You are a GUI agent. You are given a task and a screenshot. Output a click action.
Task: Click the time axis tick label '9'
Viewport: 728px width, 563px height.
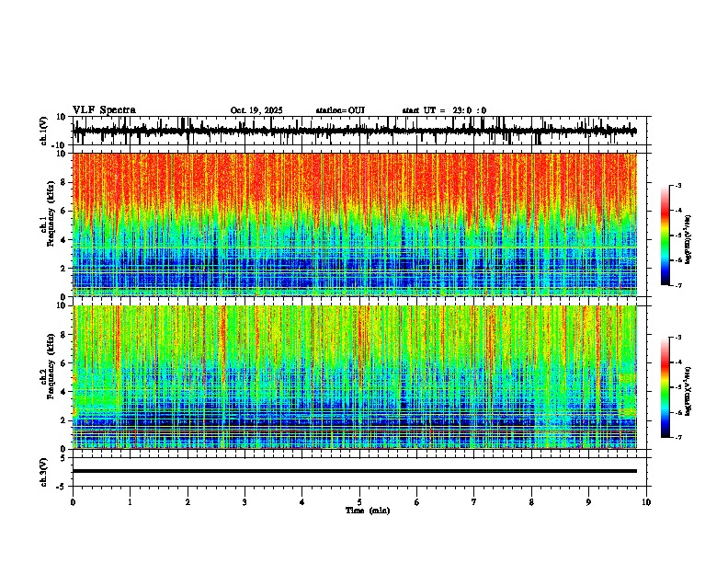coord(588,502)
